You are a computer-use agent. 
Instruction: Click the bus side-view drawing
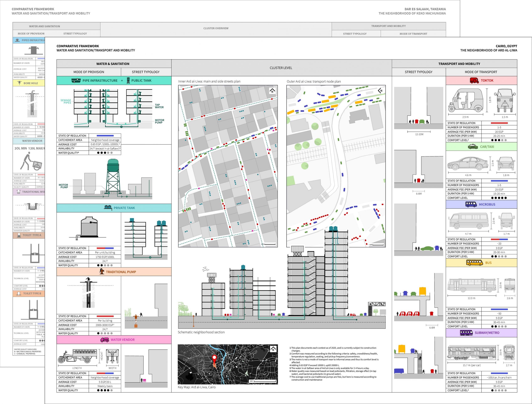(472, 285)
